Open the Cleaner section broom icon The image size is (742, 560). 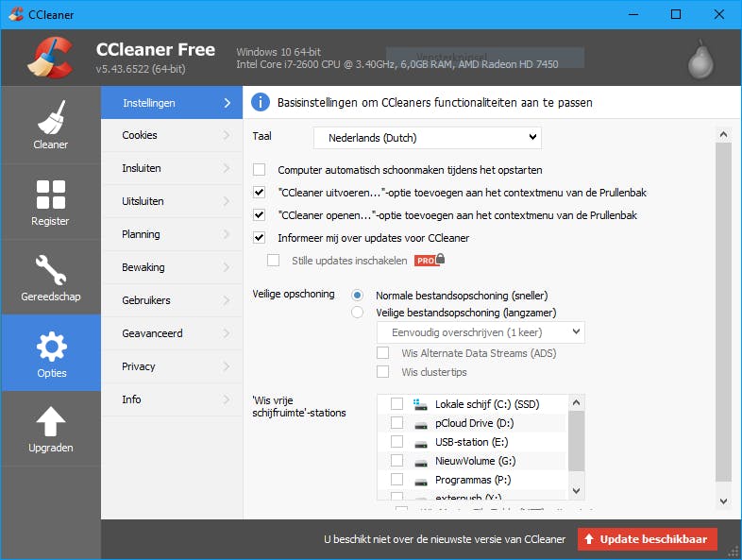[51, 117]
